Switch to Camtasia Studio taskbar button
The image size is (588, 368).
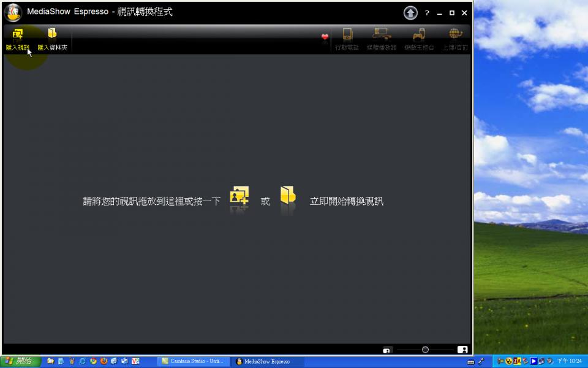tap(194, 361)
